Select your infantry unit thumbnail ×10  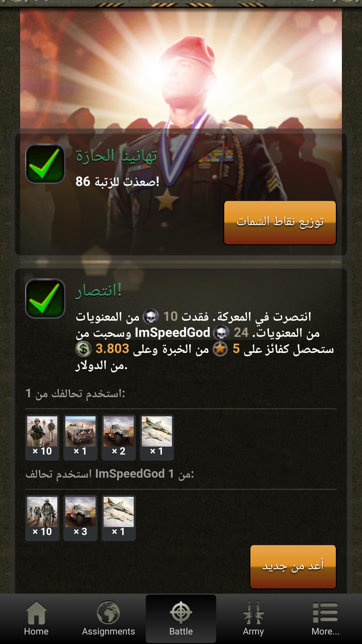pyautogui.click(x=42, y=437)
